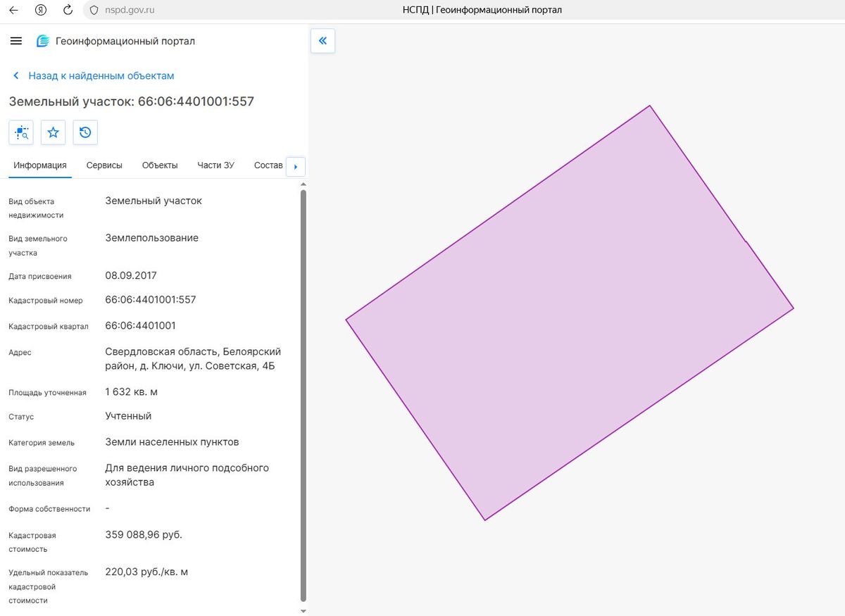Zoom to the parcel on the map
845x616 pixels.
21,132
